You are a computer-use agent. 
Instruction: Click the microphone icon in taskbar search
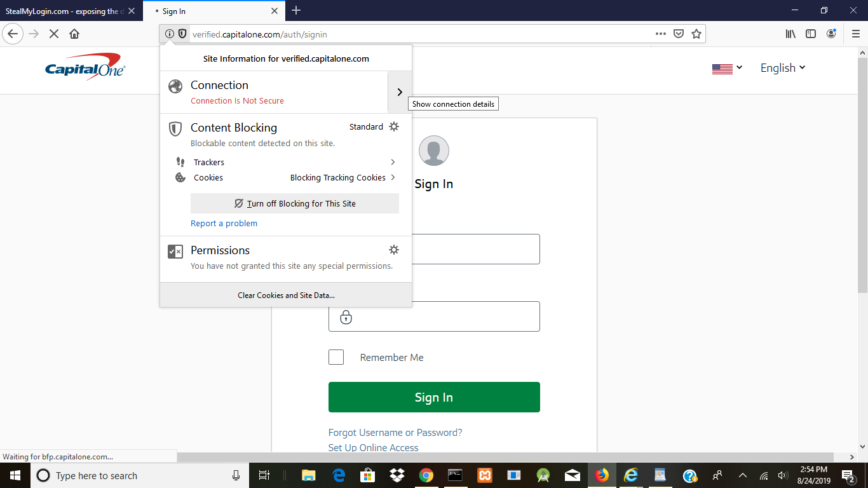pos(236,475)
